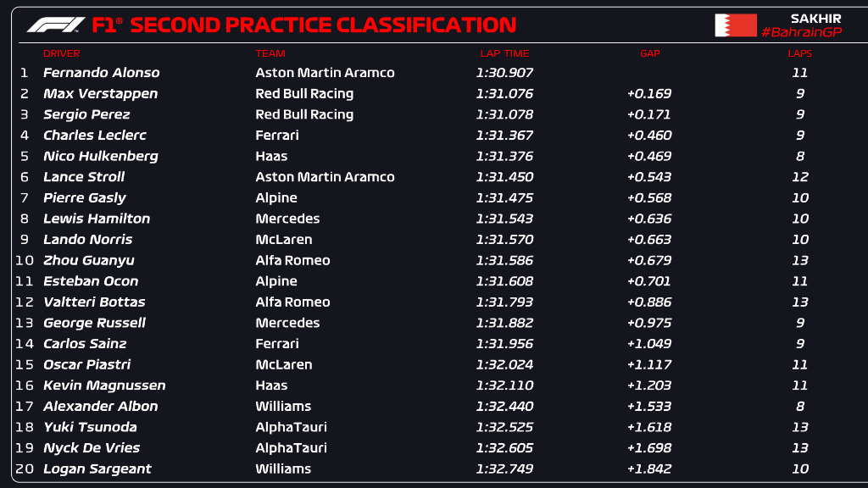Select Nico Hulkenberg's Haas team label
This screenshot has width=868, height=488.
click(x=271, y=156)
